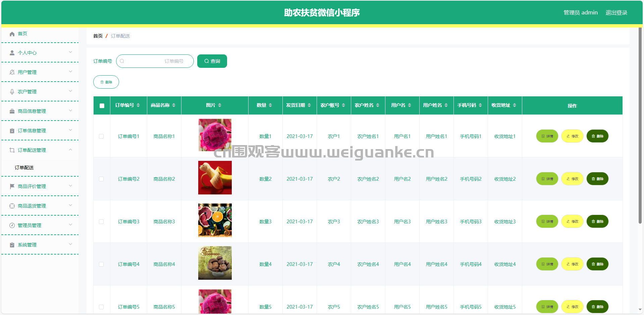The height and width of the screenshot is (315, 644).
Task: Click the sort arrows on 订单编号 column
Action: tap(138, 105)
